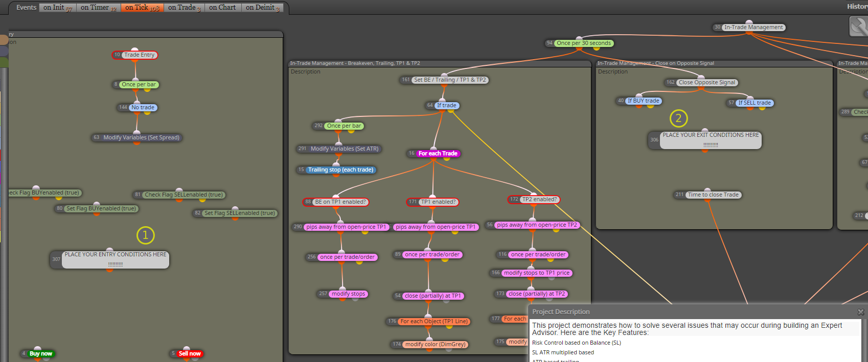
Task: Click the wrench tools icon
Action: pyautogui.click(x=859, y=26)
